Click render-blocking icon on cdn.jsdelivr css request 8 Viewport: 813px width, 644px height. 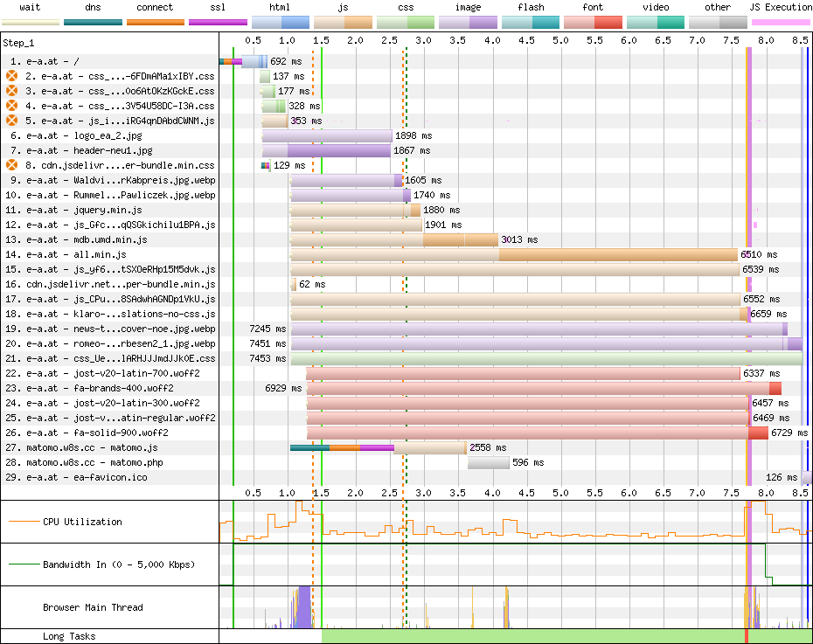pos(12,165)
